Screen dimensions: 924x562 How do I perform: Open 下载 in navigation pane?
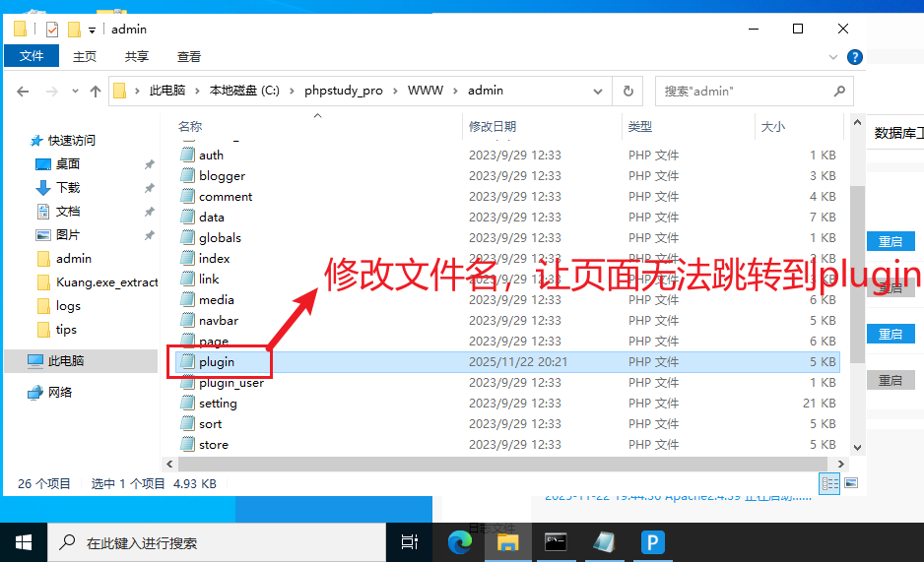click(x=68, y=188)
